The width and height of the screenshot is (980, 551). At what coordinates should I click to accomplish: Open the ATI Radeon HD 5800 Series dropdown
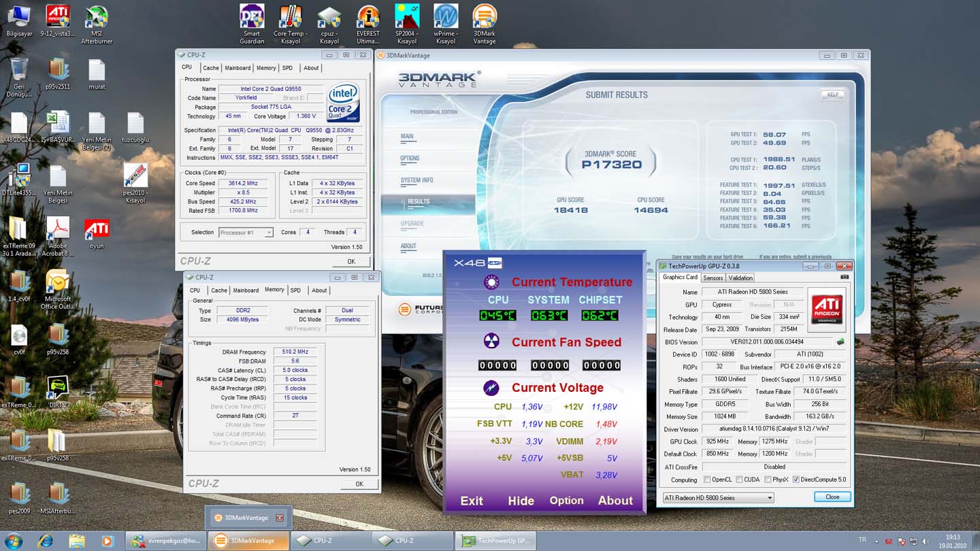tap(719, 497)
